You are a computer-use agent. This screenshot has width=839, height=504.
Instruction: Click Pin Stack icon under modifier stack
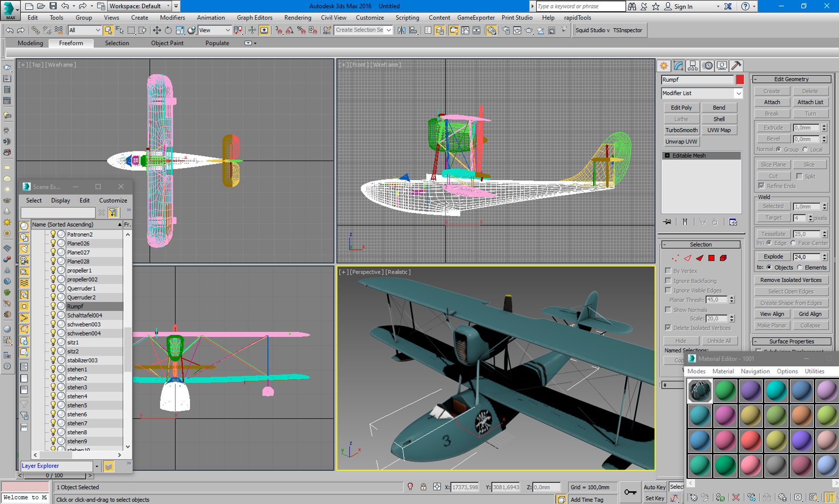click(x=667, y=222)
